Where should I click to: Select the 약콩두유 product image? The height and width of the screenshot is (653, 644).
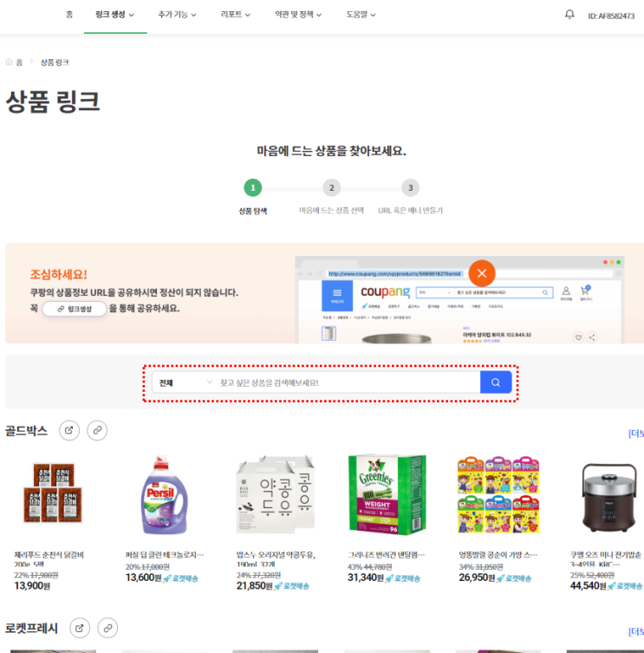click(x=276, y=494)
